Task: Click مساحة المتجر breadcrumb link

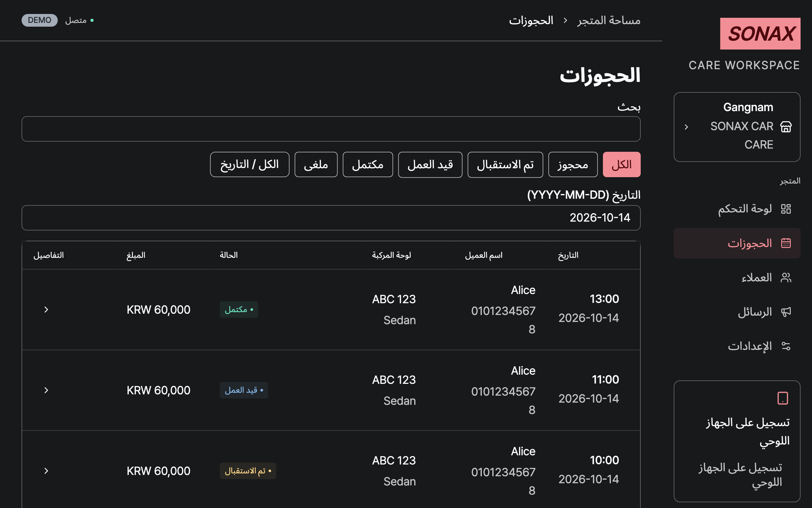Action: click(609, 21)
